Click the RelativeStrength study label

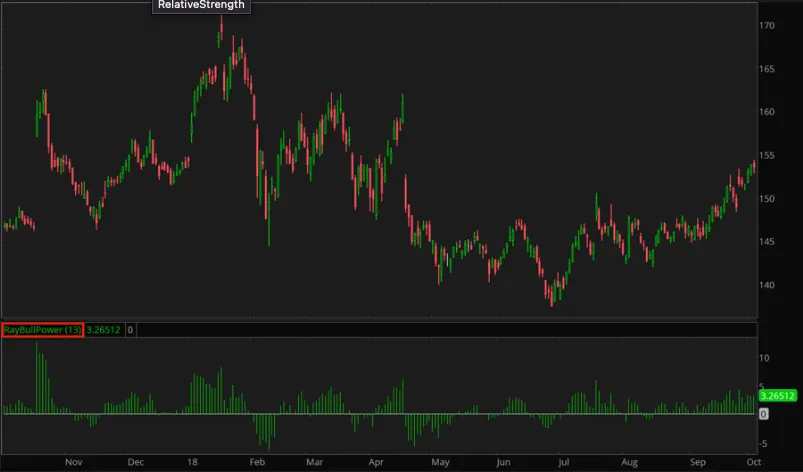point(201,5)
